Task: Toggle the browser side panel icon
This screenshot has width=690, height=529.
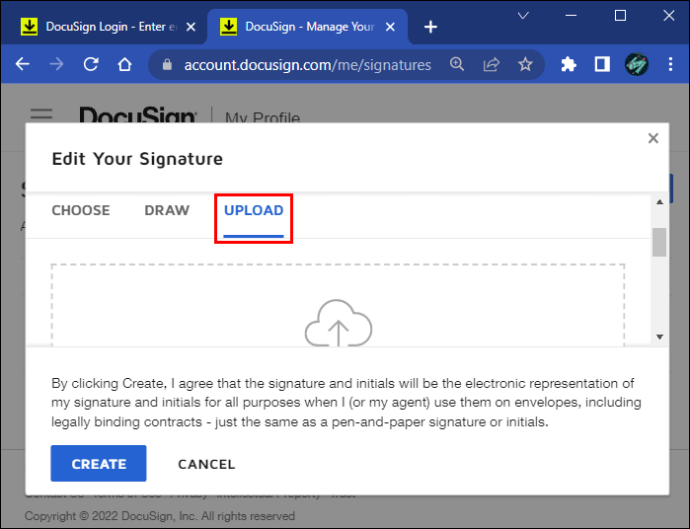Action: point(602,64)
